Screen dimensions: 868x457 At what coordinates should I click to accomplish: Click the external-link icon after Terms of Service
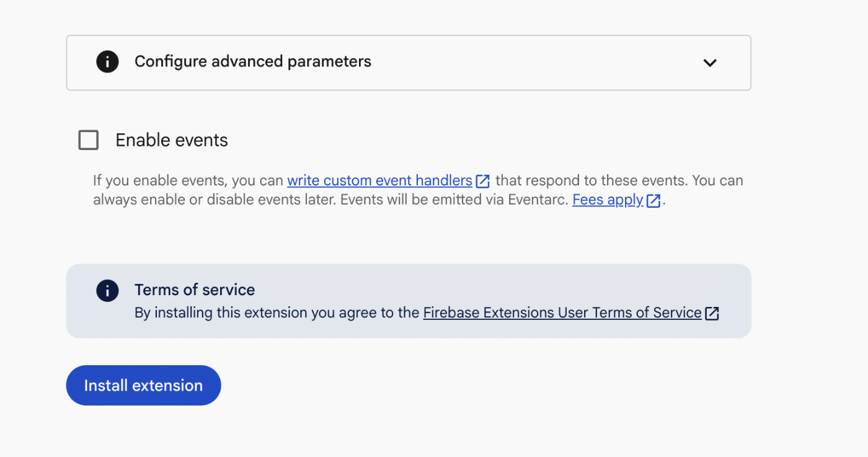coord(712,313)
